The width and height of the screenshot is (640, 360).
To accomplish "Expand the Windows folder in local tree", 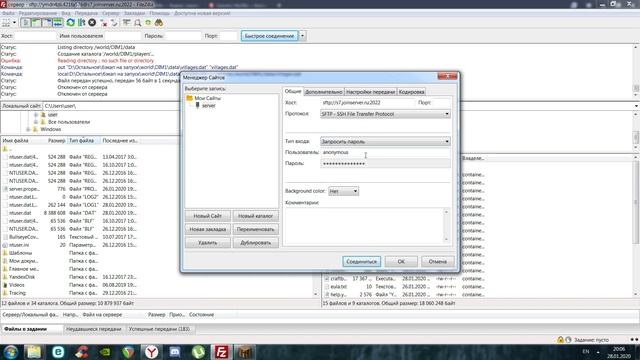I will pos(28,129).
